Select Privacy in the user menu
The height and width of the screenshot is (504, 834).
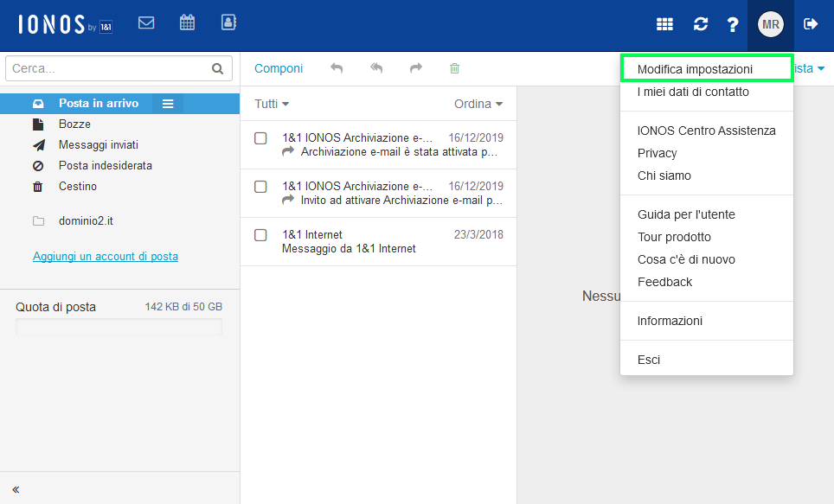pos(706,153)
